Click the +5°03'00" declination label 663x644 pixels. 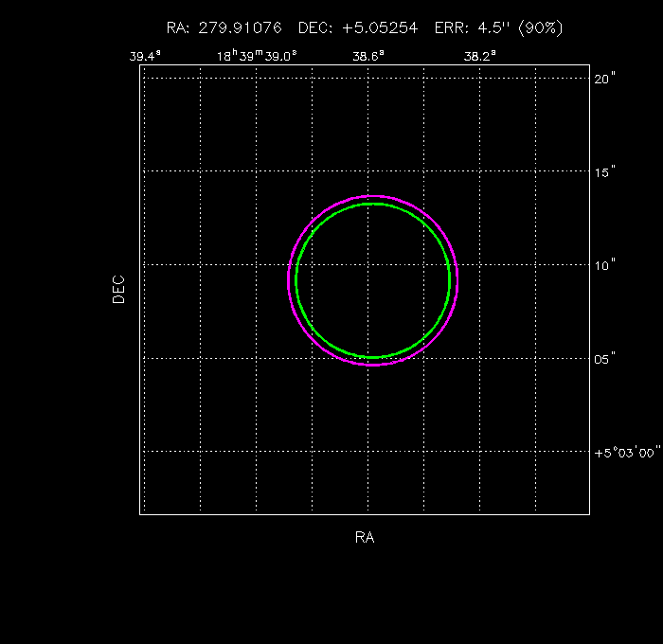click(x=626, y=453)
